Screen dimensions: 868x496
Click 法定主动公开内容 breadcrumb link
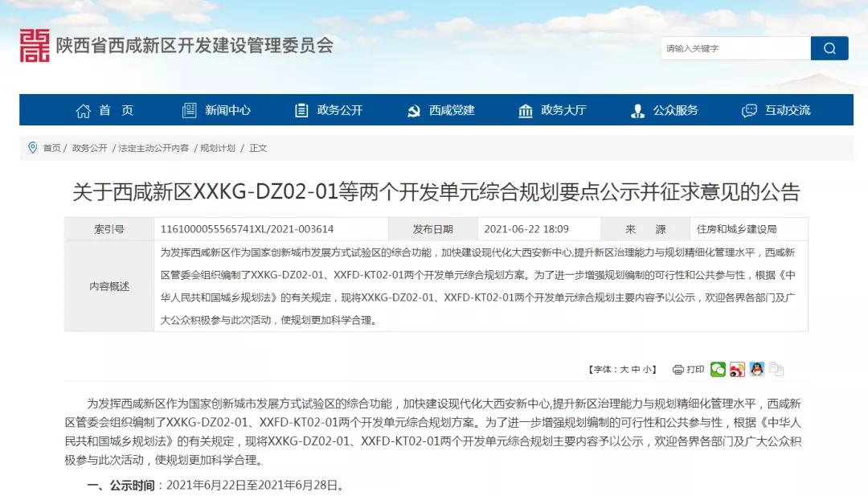point(154,147)
